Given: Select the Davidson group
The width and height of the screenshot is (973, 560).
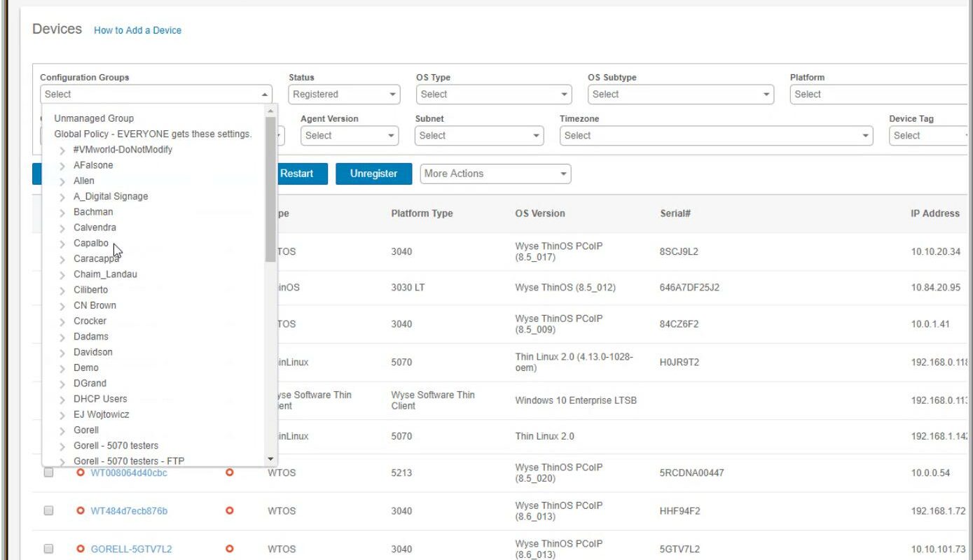Looking at the screenshot, I should 93,352.
